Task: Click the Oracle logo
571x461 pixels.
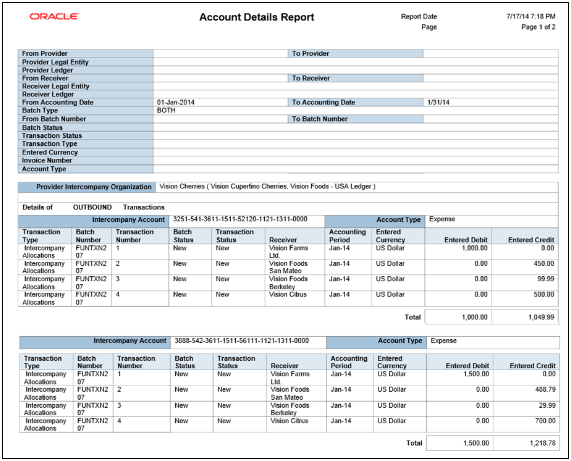Action: [x=54, y=16]
